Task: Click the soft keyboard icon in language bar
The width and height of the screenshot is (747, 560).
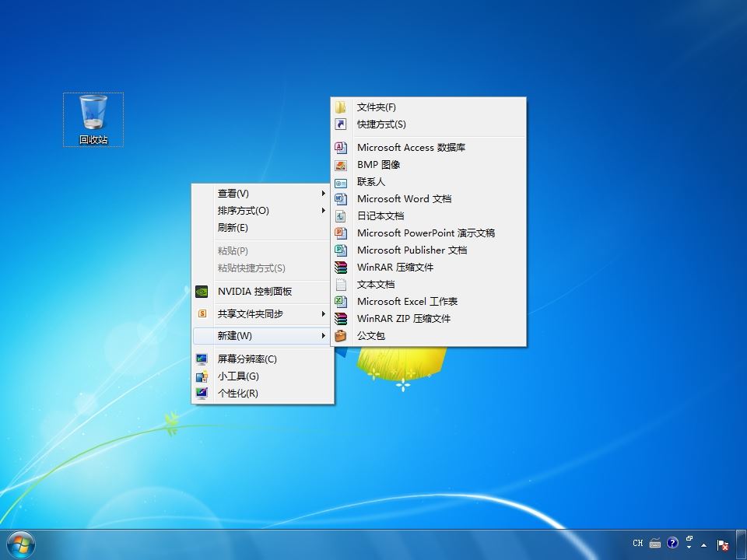Action: tap(655, 543)
